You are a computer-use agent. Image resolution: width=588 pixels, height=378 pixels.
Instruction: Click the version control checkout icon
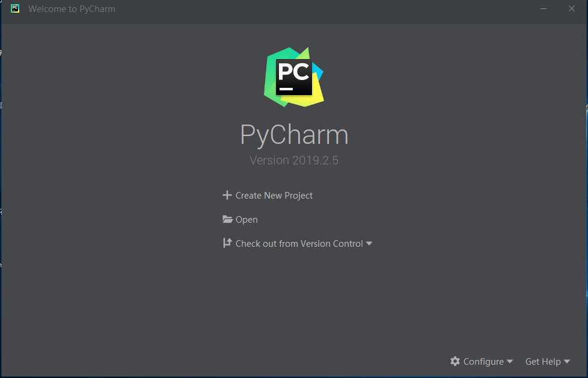pos(227,243)
